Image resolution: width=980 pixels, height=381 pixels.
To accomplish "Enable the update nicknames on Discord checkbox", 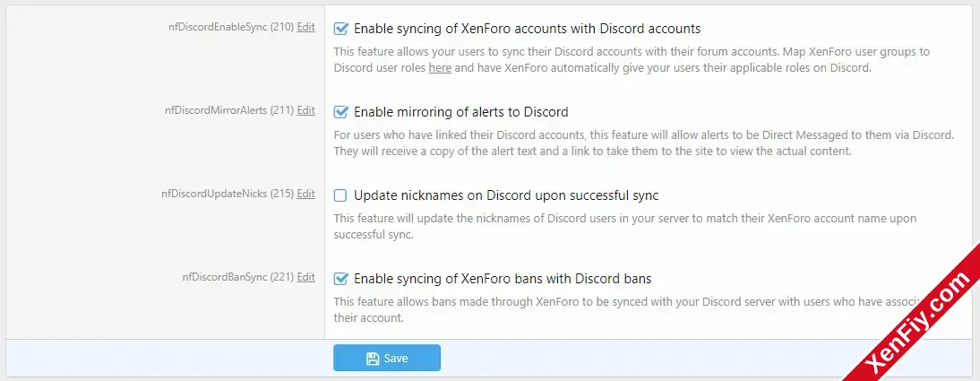I will (340, 195).
